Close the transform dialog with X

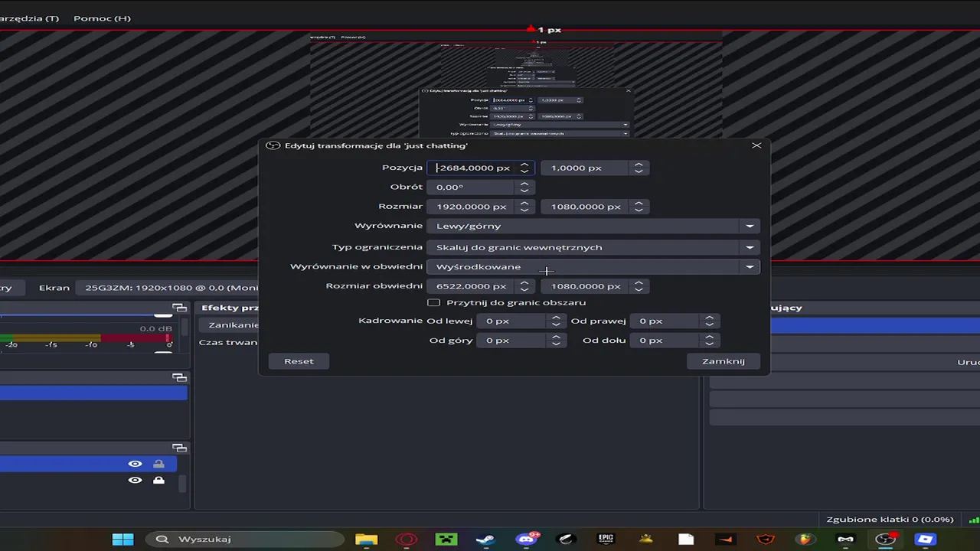click(x=756, y=145)
